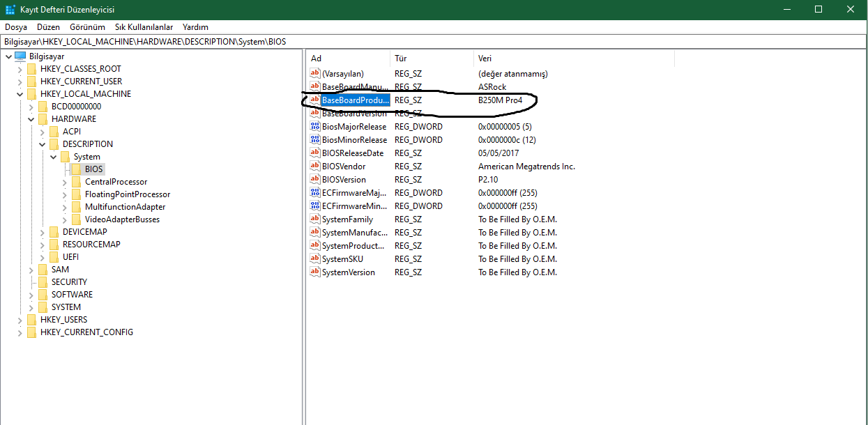The height and width of the screenshot is (425, 868).
Task: Select the Bilgisayar computer icon
Action: pos(20,56)
